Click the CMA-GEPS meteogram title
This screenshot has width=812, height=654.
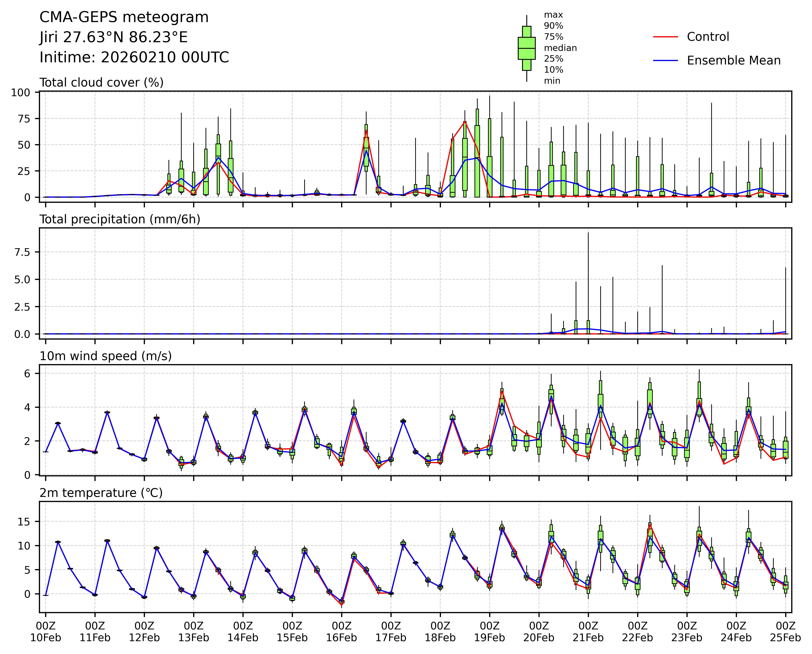pyautogui.click(x=124, y=17)
